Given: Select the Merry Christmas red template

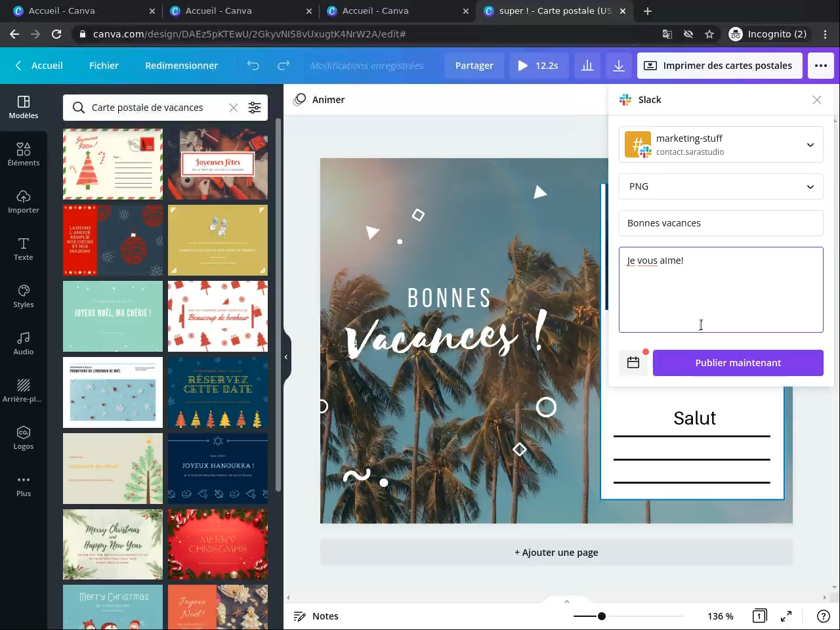Looking at the screenshot, I should click(x=218, y=545).
